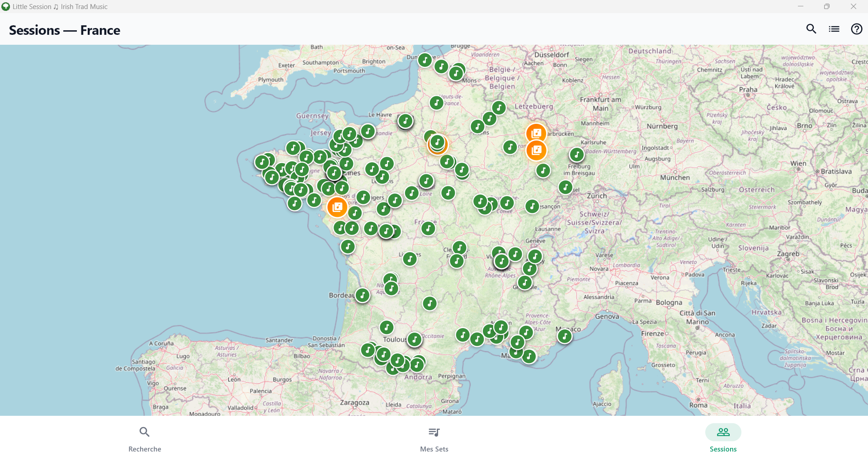Open the search icon in the top toolbar
Viewport: 868px width, 461px height.
[x=811, y=28]
